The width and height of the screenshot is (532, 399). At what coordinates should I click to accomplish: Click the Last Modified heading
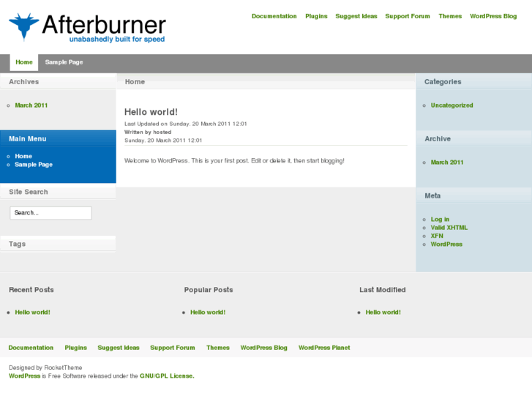click(383, 290)
